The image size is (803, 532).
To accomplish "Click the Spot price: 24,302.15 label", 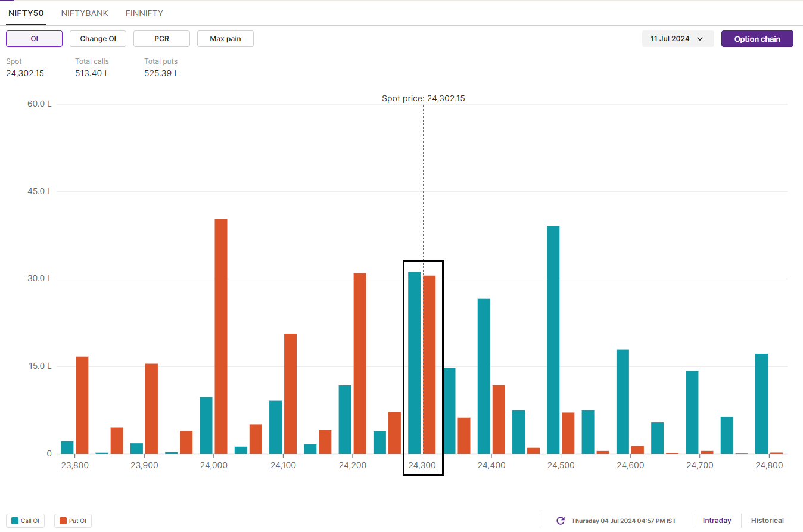I will [x=424, y=98].
